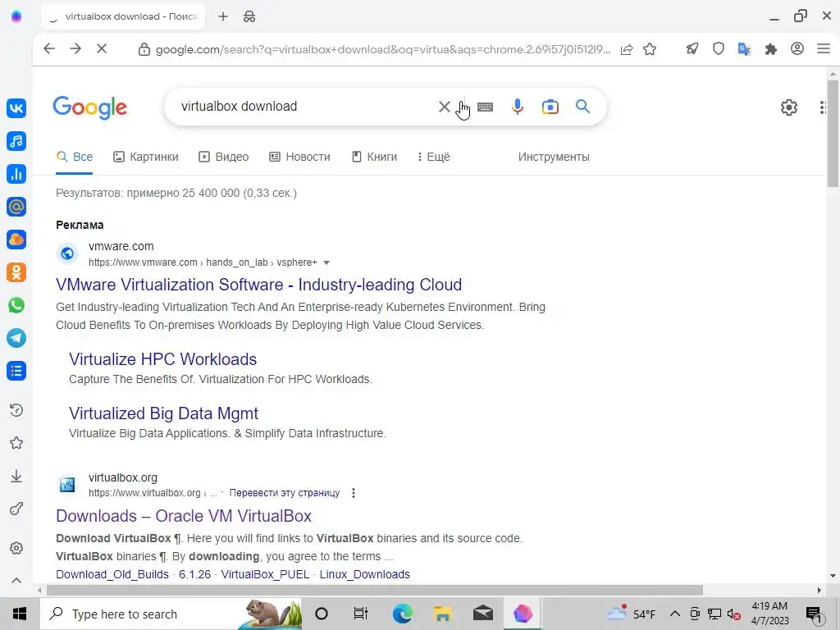Bookmark this page with the star icon

click(650, 49)
